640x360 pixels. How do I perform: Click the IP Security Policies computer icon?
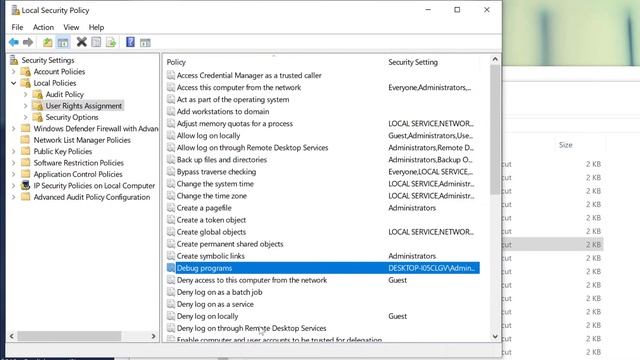(26, 186)
